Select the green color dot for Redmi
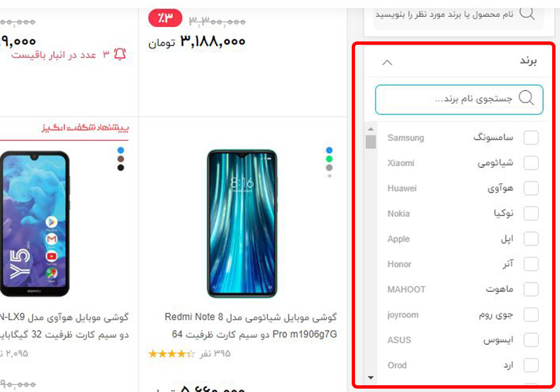 329,159
